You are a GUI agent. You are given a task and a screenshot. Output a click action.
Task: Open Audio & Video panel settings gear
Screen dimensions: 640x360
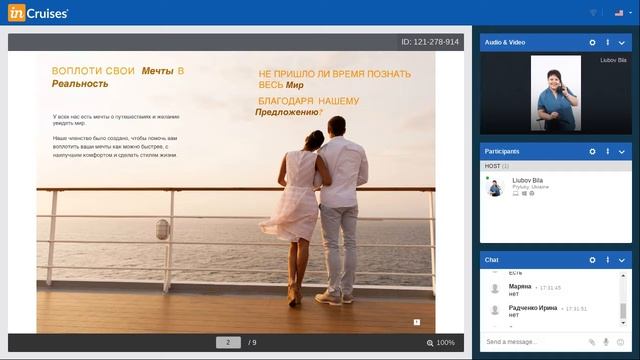pos(592,42)
